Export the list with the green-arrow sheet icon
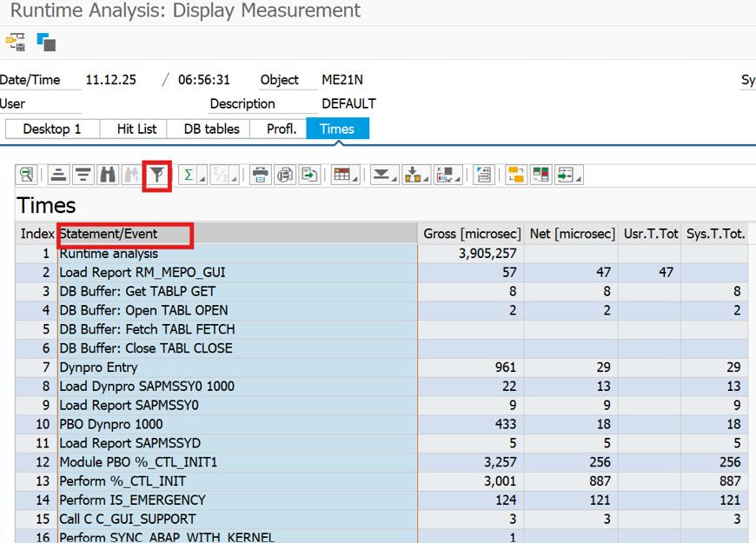 tap(309, 175)
